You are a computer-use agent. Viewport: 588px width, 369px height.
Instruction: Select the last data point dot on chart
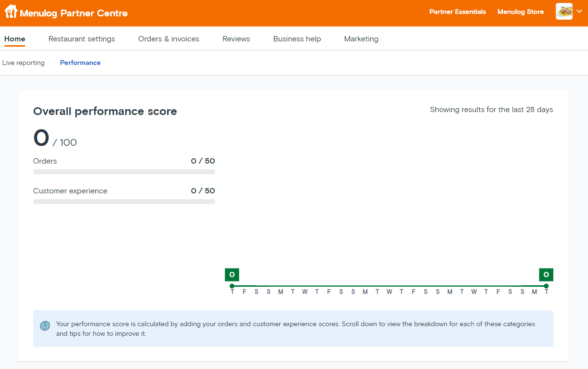(546, 286)
